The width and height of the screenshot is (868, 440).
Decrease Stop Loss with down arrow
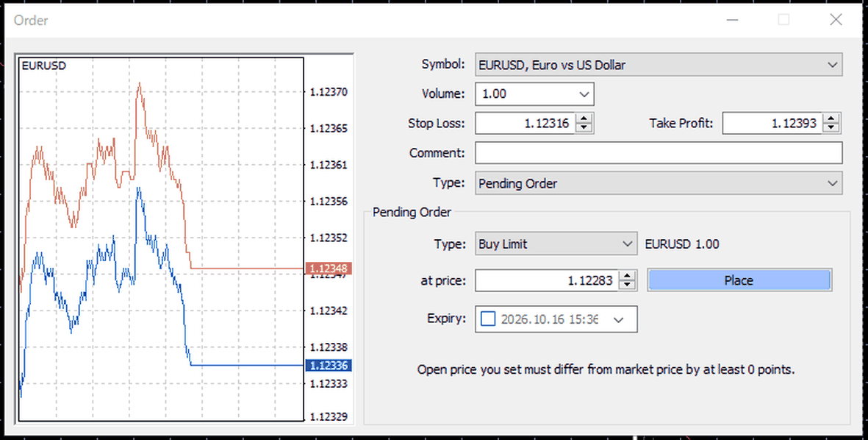click(x=584, y=128)
